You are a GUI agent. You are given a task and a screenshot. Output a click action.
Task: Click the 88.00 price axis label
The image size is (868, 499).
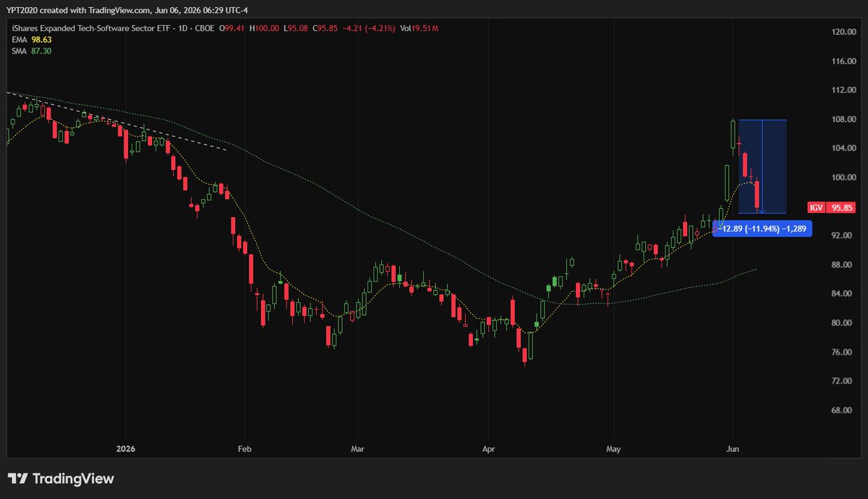coord(841,265)
